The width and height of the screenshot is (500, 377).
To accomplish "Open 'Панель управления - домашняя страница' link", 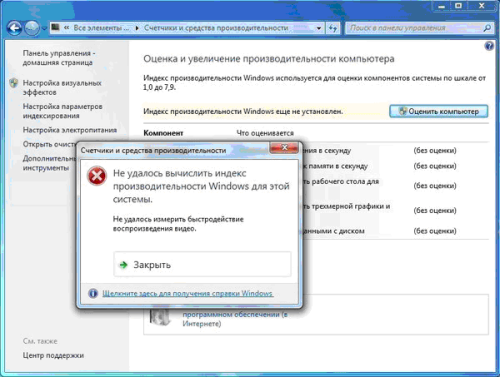I will tap(59, 58).
